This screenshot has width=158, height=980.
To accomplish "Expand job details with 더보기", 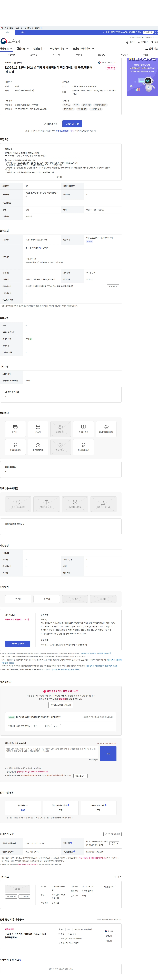I will [61, 177].
